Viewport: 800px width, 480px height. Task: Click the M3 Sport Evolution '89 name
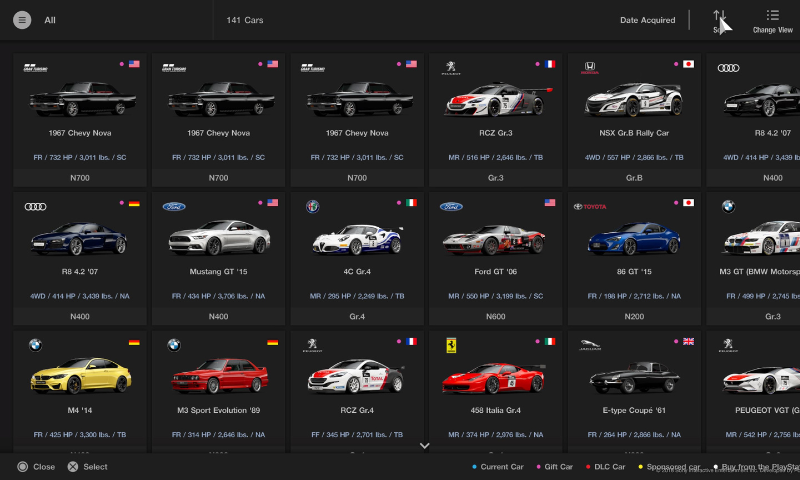pos(218,411)
